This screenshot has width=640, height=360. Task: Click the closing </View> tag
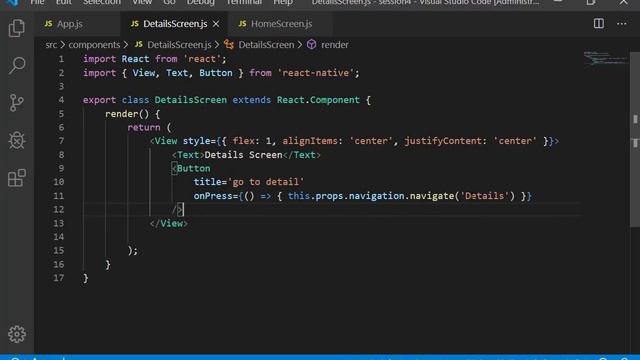click(x=169, y=223)
